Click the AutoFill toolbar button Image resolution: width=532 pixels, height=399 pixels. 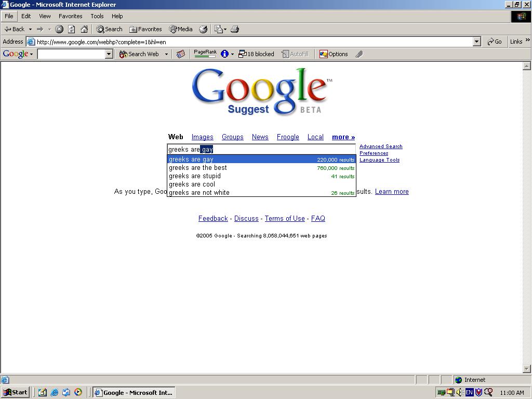(295, 54)
